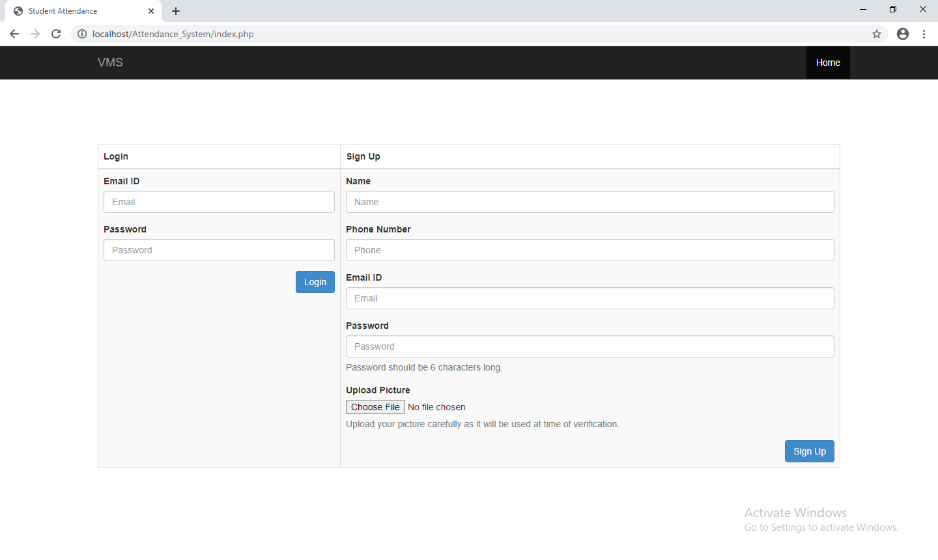The height and width of the screenshot is (560, 938).
Task: Open site information icon in address bar
Action: [x=82, y=34]
